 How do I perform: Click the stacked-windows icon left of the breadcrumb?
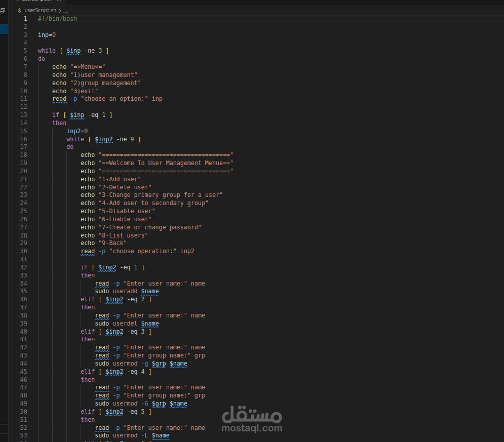(x=3, y=11)
